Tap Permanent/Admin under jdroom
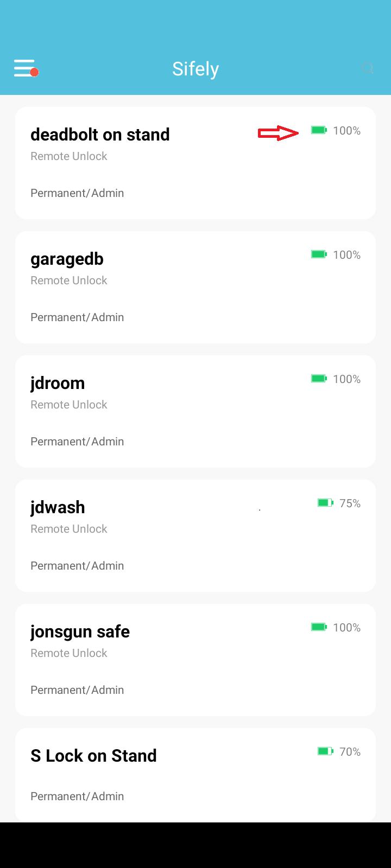This screenshot has width=391, height=868. coord(77,442)
